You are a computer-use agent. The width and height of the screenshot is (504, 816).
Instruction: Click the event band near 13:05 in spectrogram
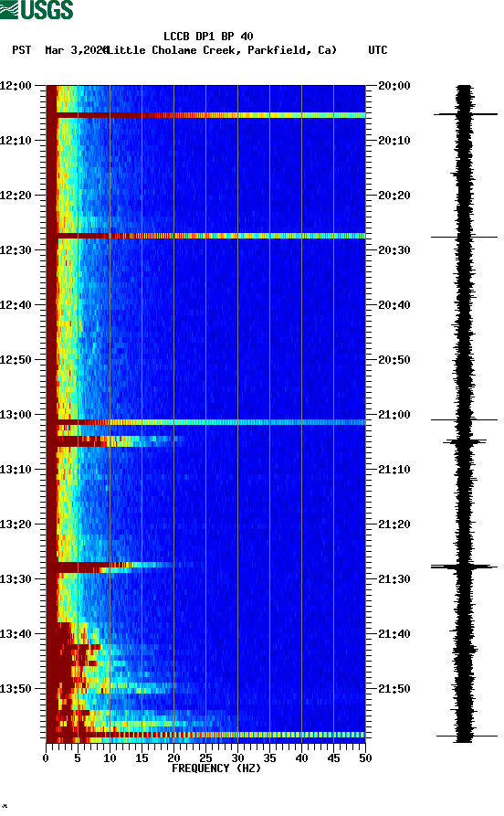[x=115, y=441]
